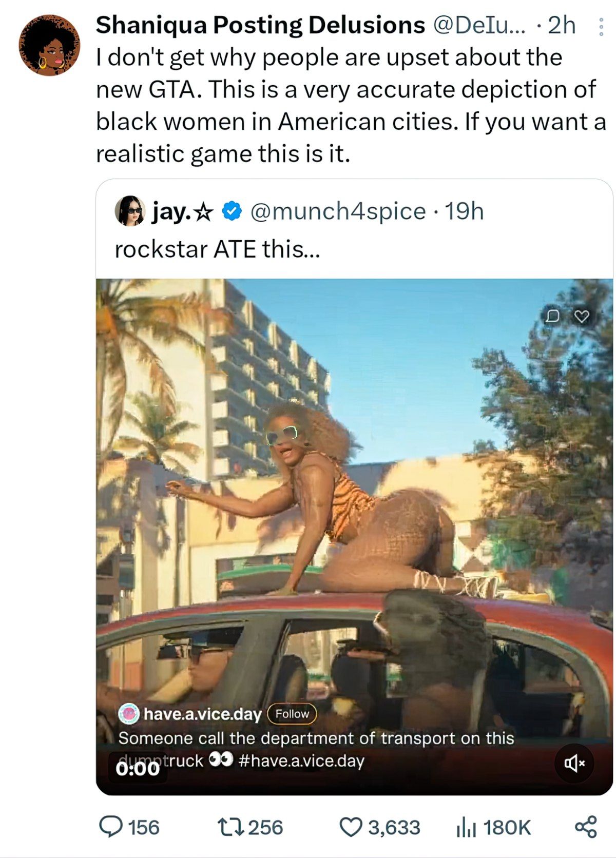Image resolution: width=616 pixels, height=858 pixels.
Task: Click the #have.a.vice.day hashtag
Action: click(x=301, y=761)
